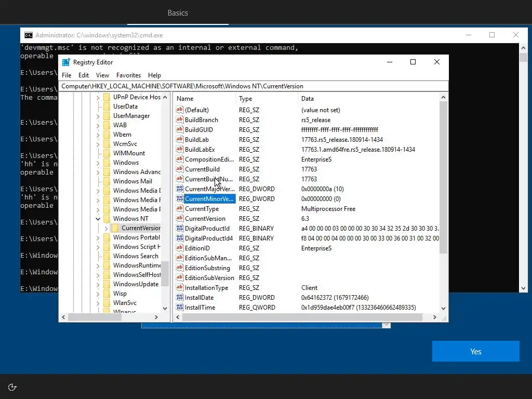The width and height of the screenshot is (532, 399).
Task: Sort values by the Type column header
Action: click(267, 99)
